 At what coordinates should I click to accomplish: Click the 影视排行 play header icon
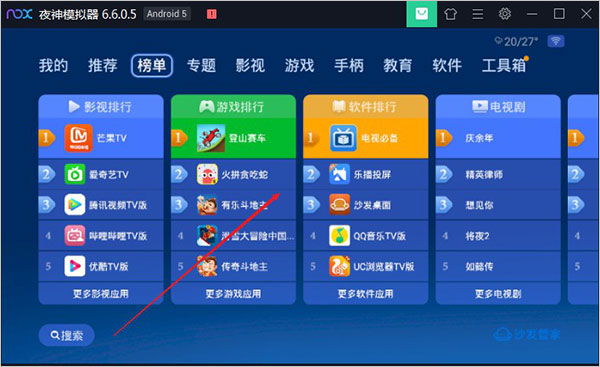tap(74, 106)
